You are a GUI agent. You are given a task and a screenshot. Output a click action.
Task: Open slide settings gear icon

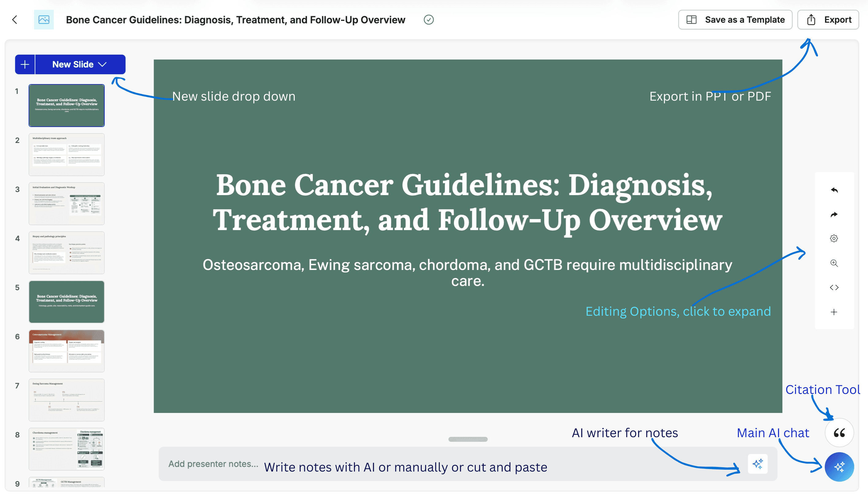[834, 239]
